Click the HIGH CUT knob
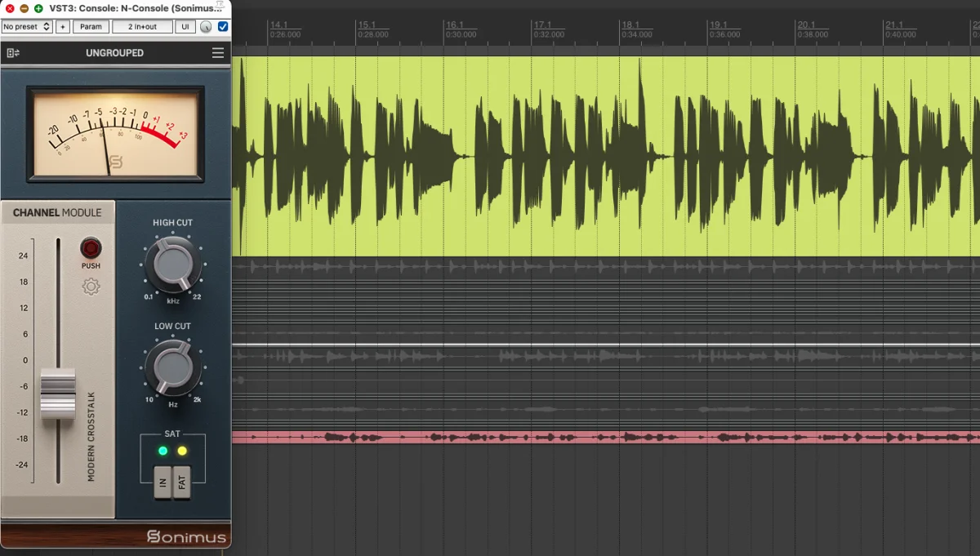Image resolution: width=980 pixels, height=556 pixels. tap(172, 265)
